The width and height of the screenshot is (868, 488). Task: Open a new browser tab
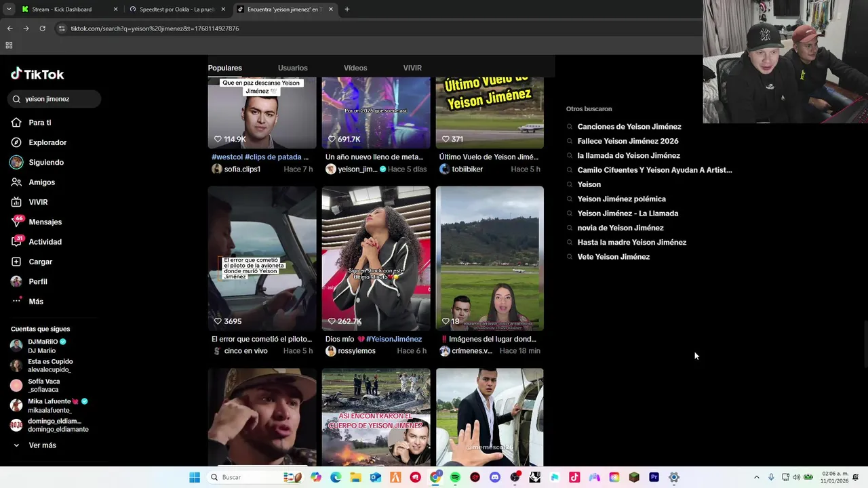[x=347, y=9]
